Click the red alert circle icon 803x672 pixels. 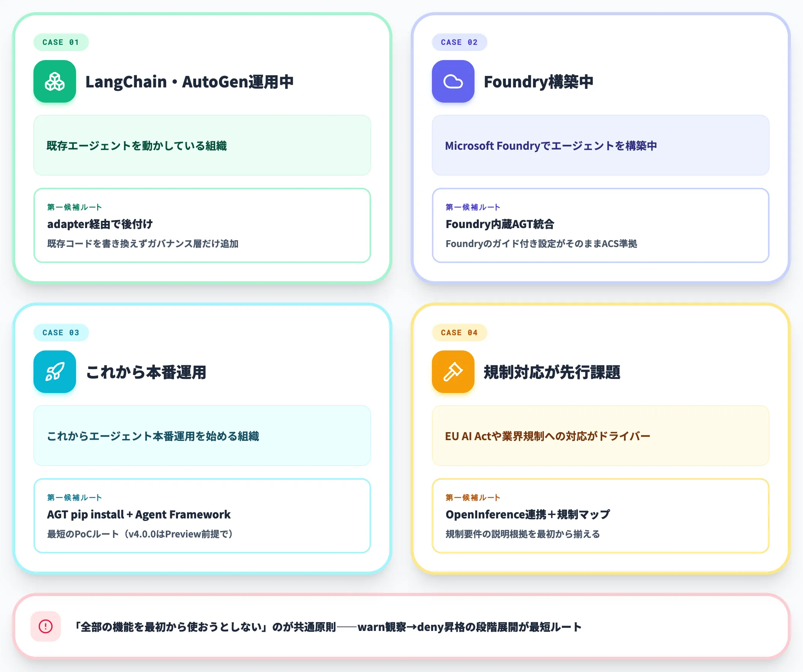[46, 626]
